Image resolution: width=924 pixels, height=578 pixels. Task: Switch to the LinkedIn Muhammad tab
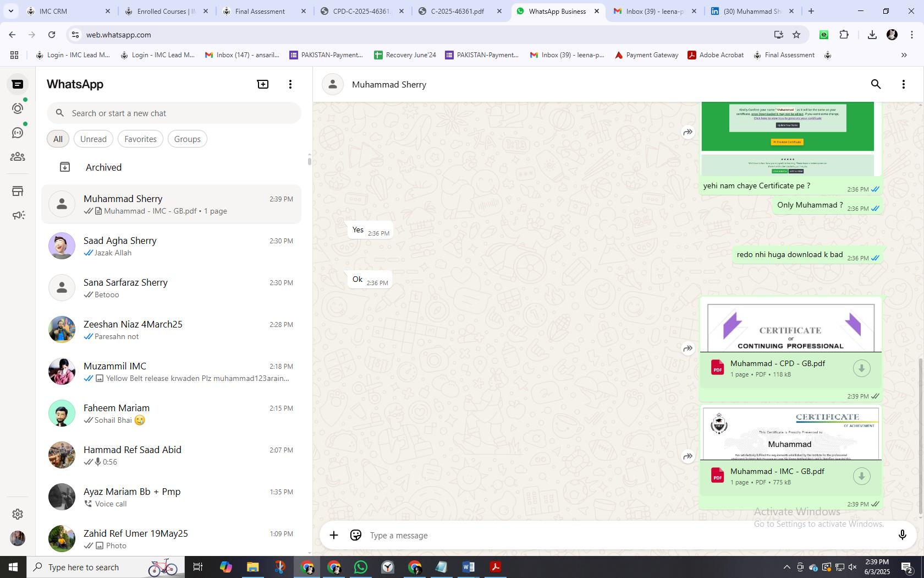point(752,11)
